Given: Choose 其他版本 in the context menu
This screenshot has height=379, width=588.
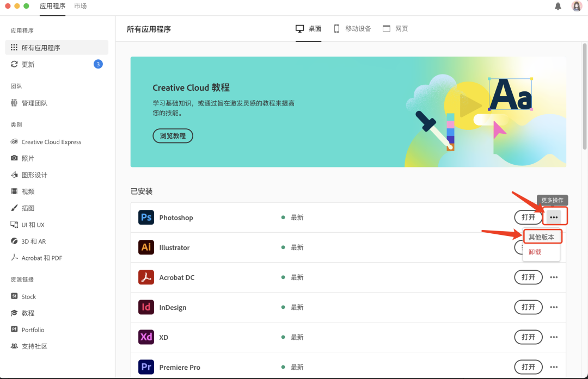Looking at the screenshot, I should (x=542, y=236).
